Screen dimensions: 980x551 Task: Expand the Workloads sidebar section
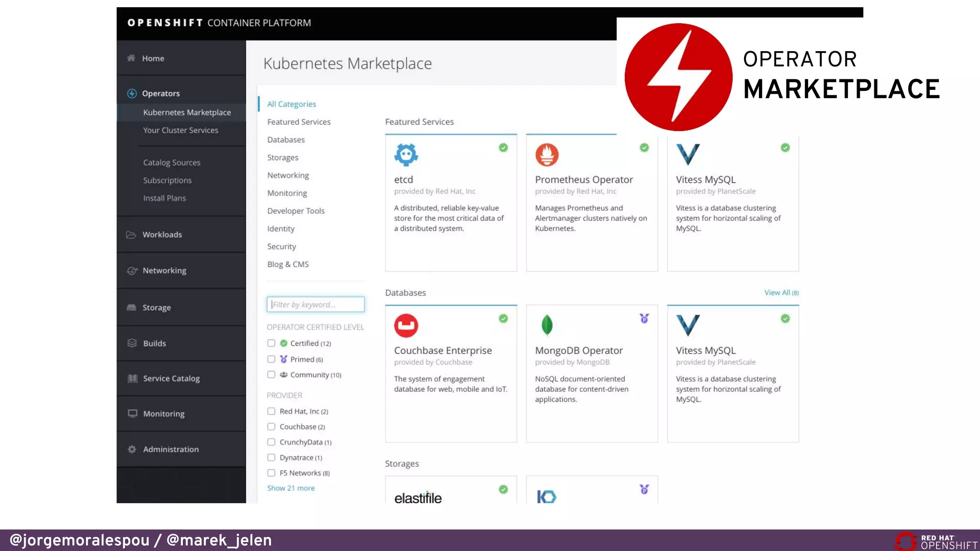coord(181,234)
